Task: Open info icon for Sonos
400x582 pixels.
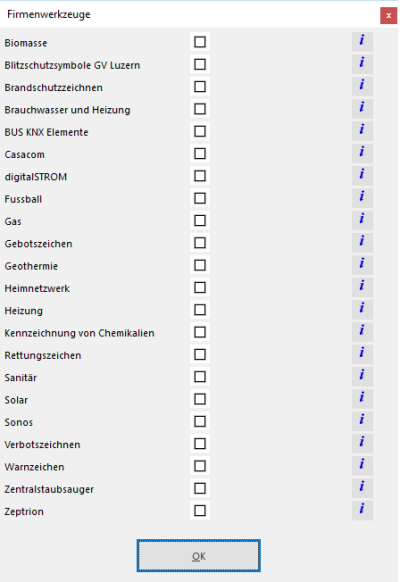Action: click(362, 421)
